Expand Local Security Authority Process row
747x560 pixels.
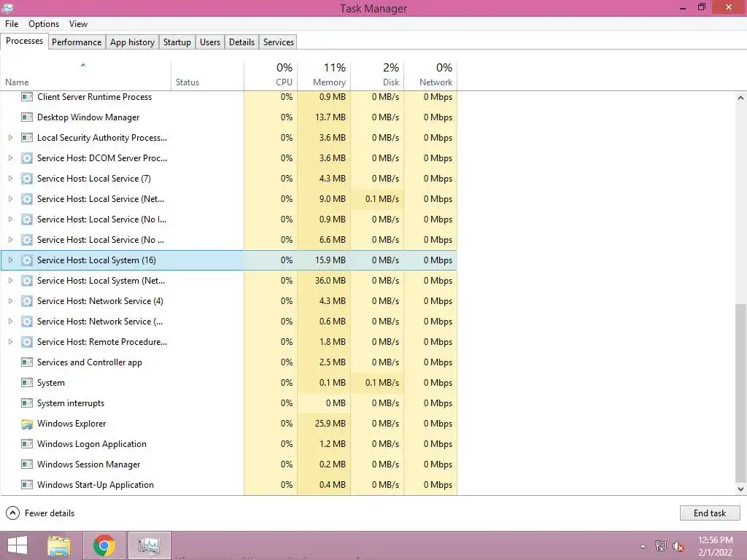pos(10,138)
